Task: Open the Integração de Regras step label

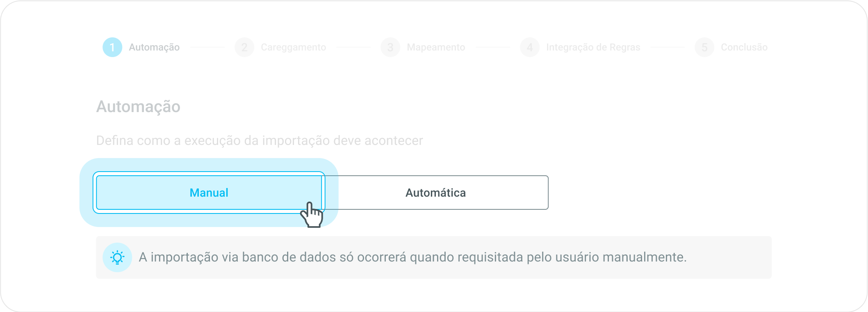Action: (x=593, y=47)
